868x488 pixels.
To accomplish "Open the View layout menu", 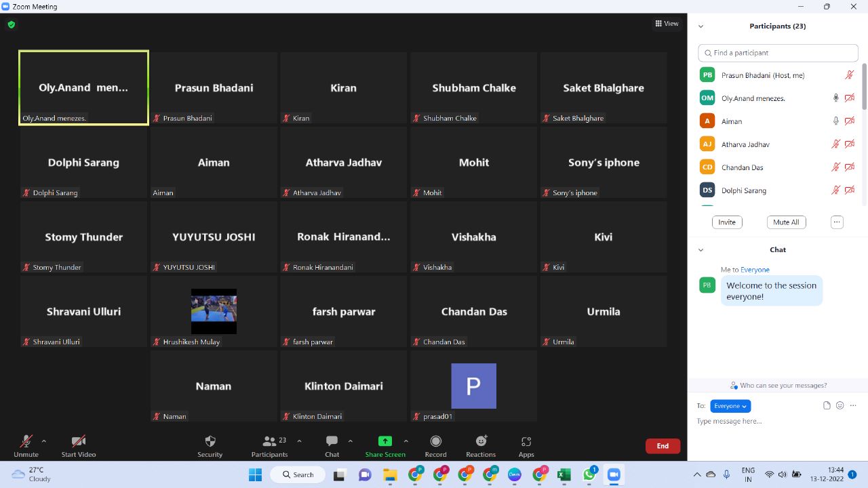I will [667, 24].
